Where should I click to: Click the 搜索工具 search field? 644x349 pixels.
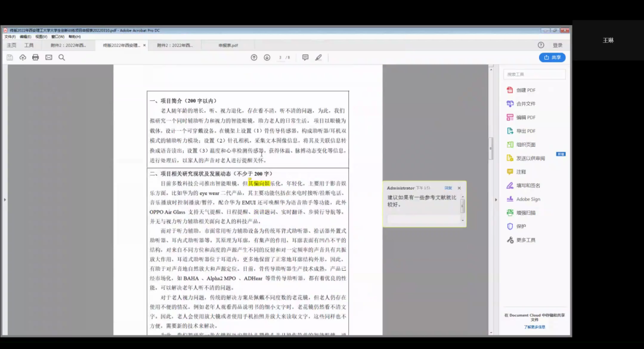click(x=534, y=75)
